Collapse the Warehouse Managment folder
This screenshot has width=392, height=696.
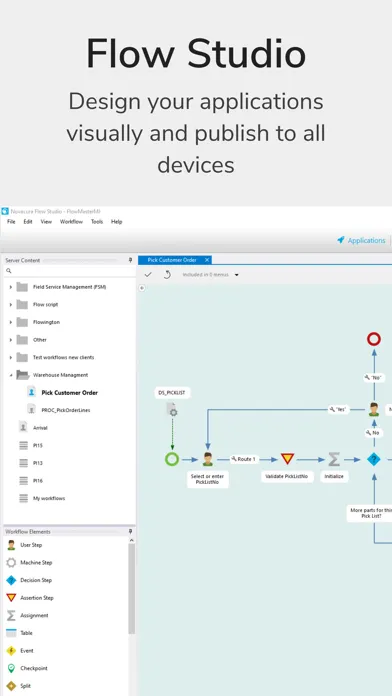(11, 375)
